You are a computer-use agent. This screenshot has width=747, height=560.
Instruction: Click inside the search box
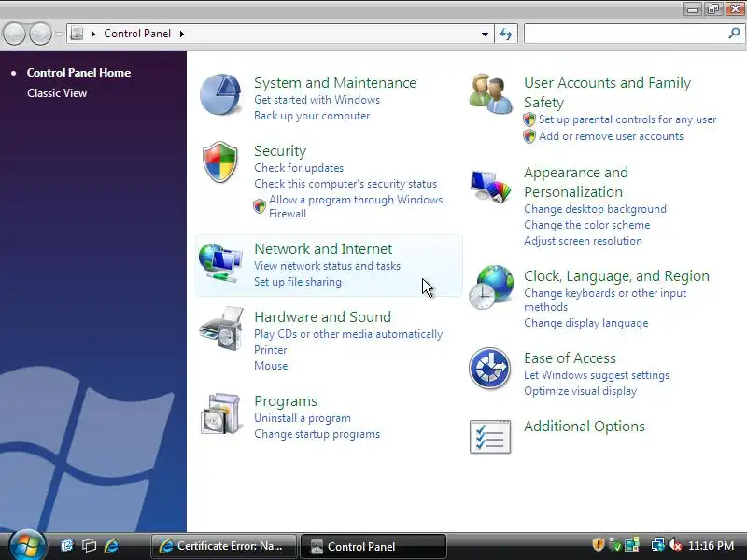click(626, 34)
